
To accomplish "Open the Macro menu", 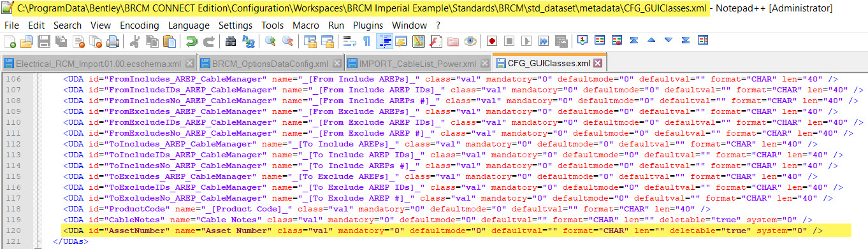I will 306,25.
